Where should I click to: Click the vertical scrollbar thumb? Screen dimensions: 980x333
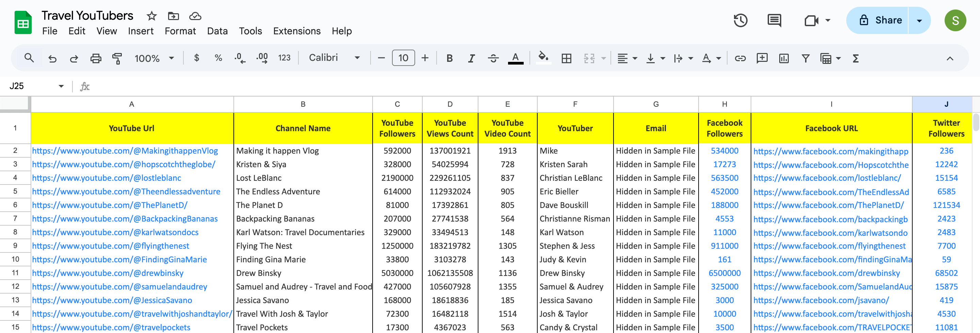pos(976,122)
